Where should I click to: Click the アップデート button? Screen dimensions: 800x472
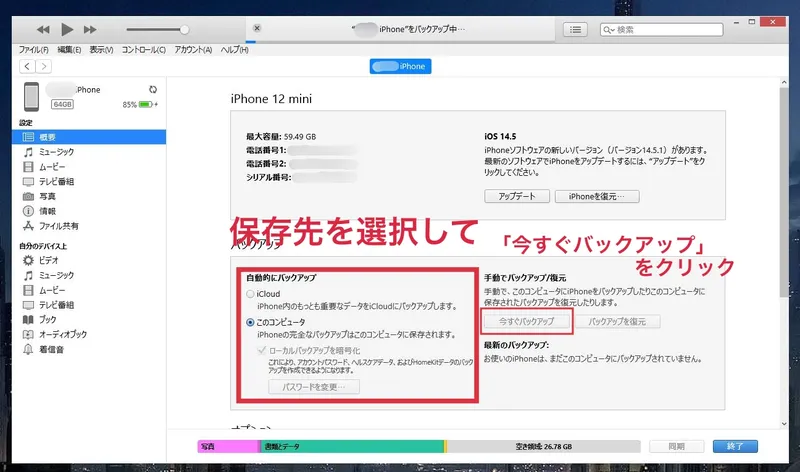pyautogui.click(x=516, y=197)
